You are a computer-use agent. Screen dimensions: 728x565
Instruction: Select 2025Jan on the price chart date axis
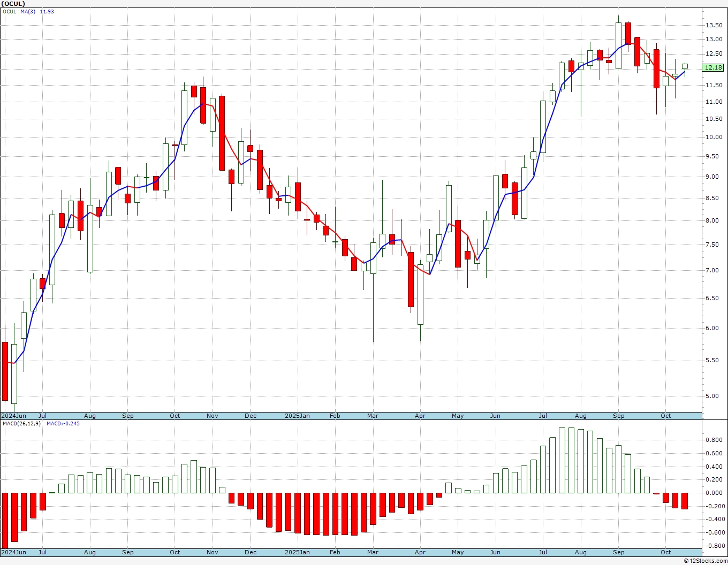point(297,416)
